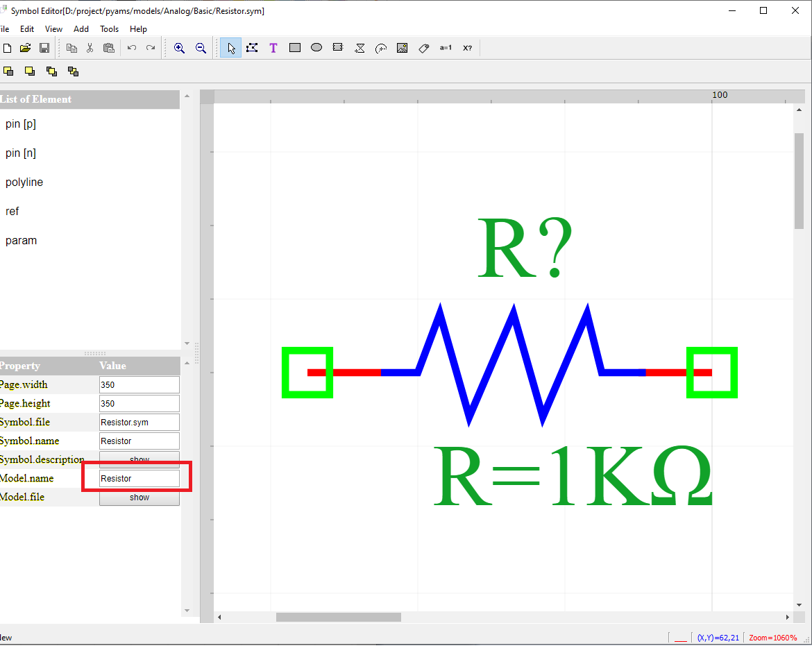
Task: Select the Ellipse shape tool
Action: point(316,48)
